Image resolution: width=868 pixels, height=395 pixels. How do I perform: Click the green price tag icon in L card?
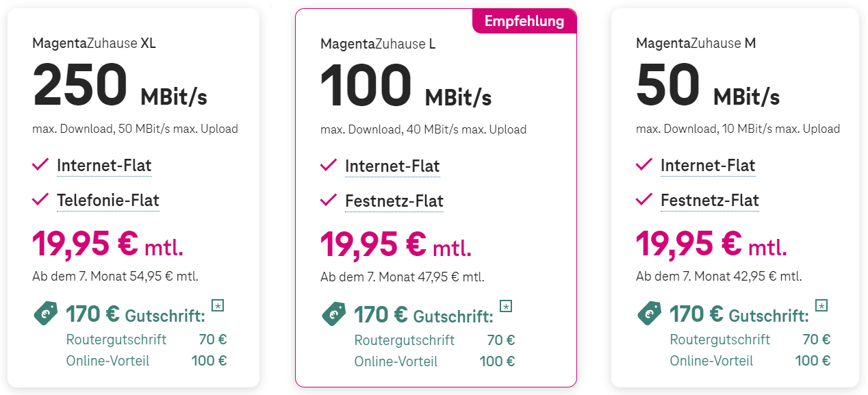coord(333,314)
